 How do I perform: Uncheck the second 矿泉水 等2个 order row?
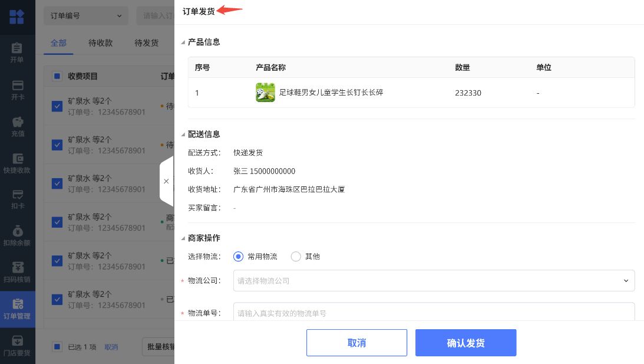[57, 145]
